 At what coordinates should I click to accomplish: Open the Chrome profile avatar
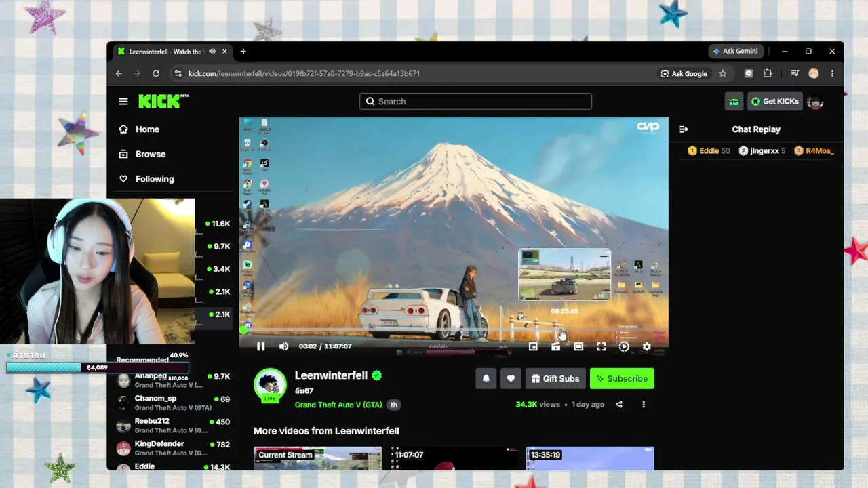[x=814, y=73]
